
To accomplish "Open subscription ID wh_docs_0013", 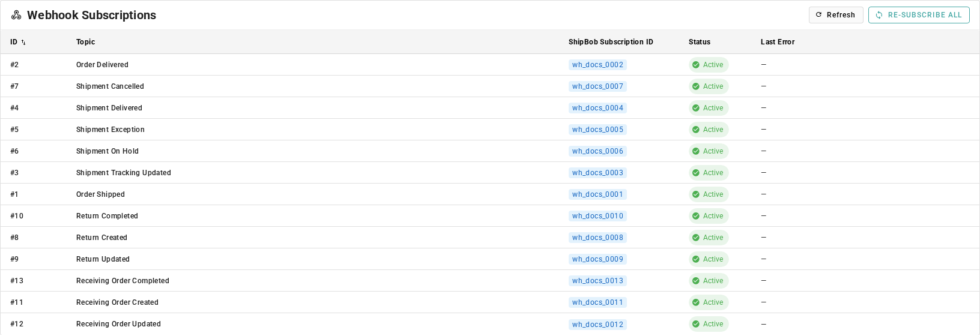I will (597, 281).
